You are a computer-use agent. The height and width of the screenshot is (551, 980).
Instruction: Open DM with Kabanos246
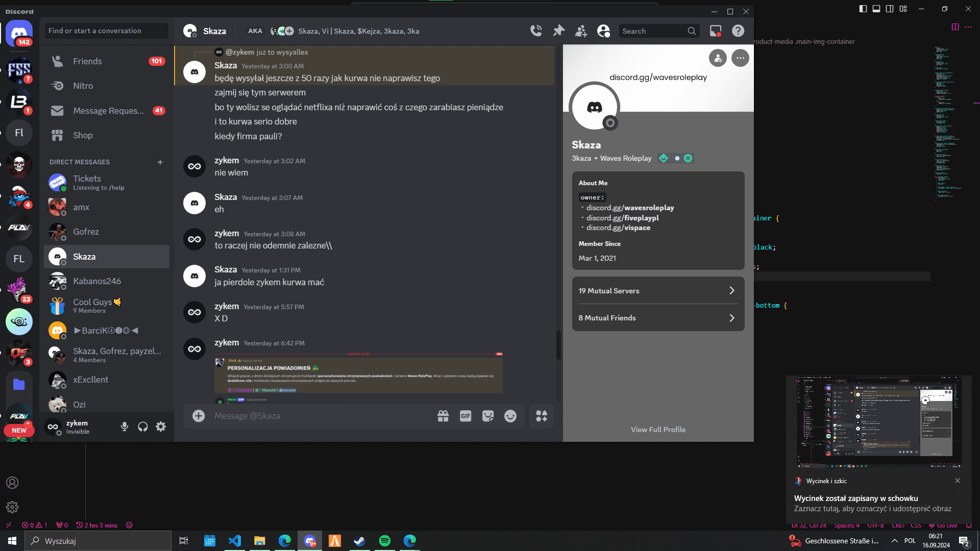coord(107,281)
